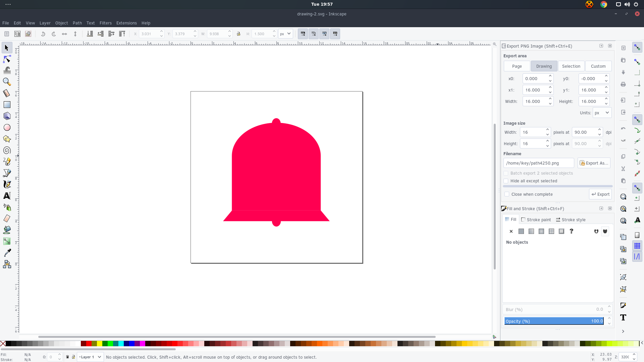The image size is (644, 362).
Task: Select the Color Dropper tool
Action: click(7, 253)
